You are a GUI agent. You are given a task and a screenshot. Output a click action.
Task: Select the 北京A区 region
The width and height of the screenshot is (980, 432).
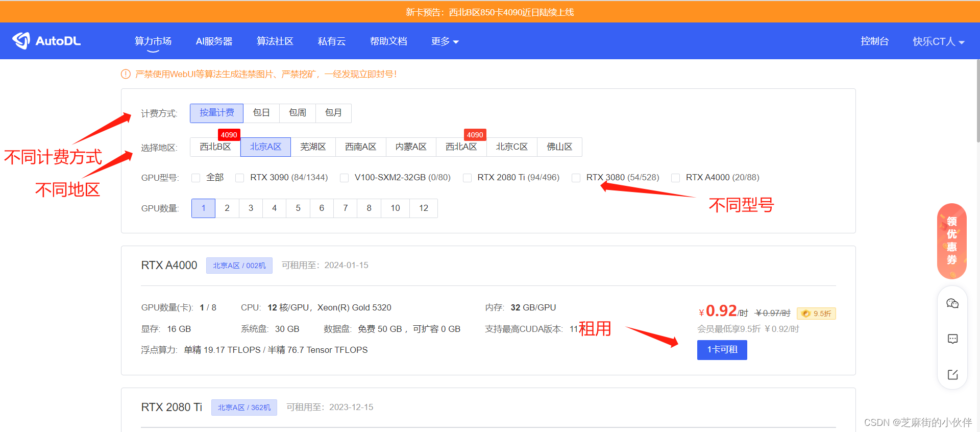(x=265, y=147)
